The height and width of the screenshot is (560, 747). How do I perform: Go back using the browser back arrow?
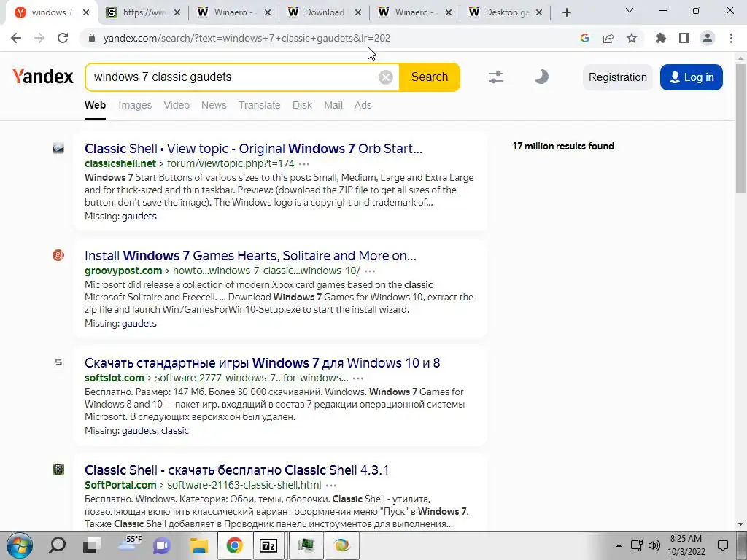click(16, 38)
